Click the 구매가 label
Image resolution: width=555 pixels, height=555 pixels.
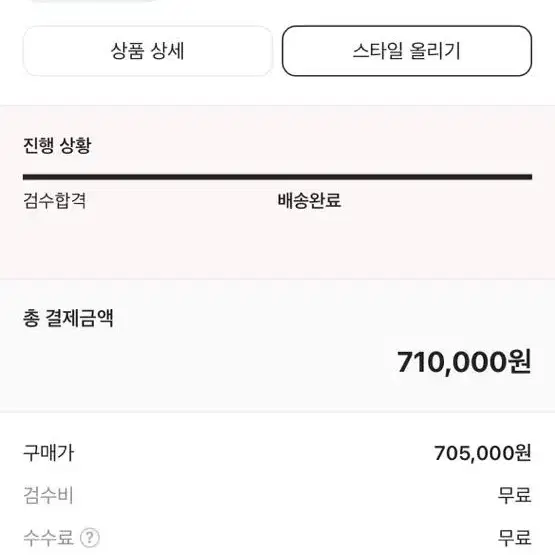[49, 453]
